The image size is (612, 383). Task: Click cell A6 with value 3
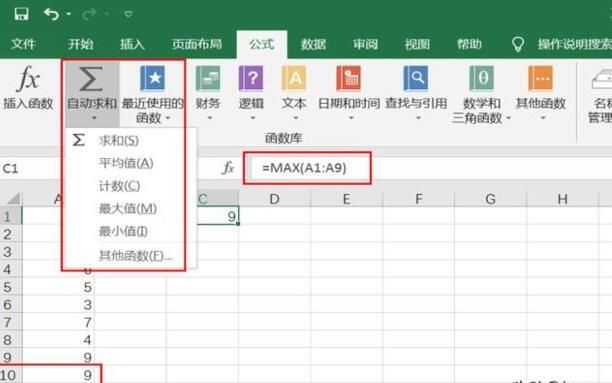click(58, 305)
